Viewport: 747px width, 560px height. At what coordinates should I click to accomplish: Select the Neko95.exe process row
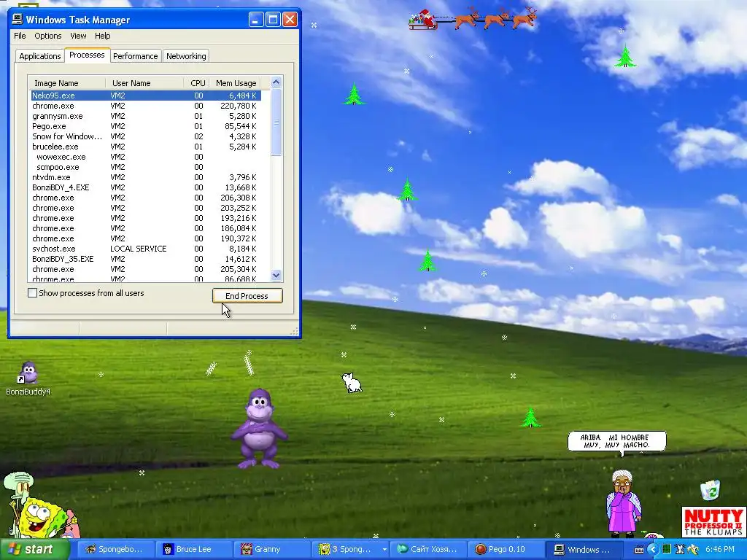(146, 96)
